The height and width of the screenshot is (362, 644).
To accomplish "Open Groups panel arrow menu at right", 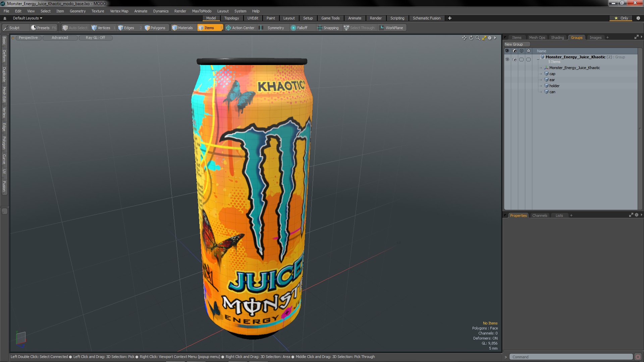I will coord(641,37).
